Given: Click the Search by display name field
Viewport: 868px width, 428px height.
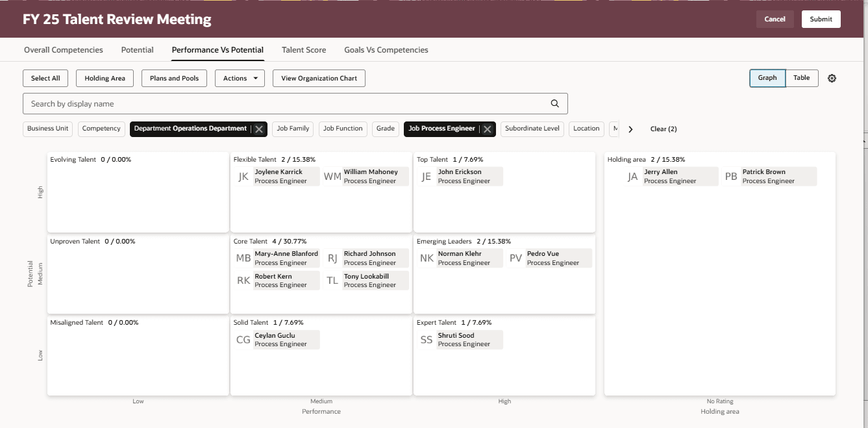Looking at the screenshot, I should coord(260,103).
